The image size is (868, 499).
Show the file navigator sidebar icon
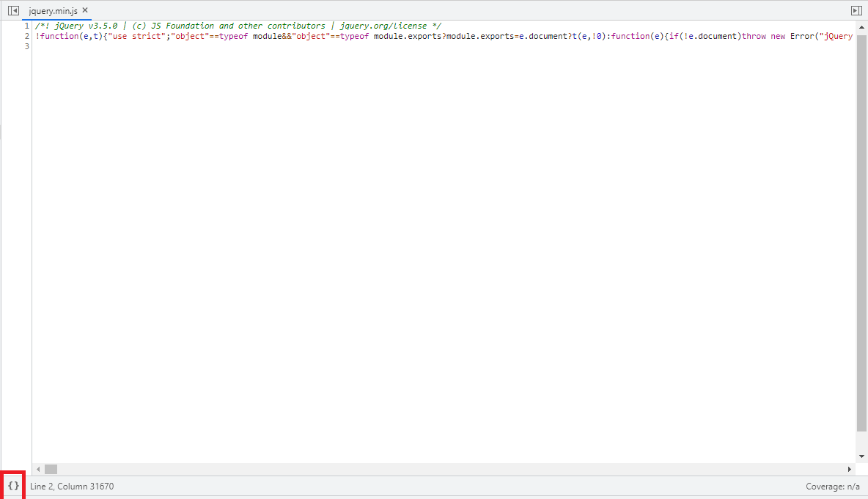[13, 10]
